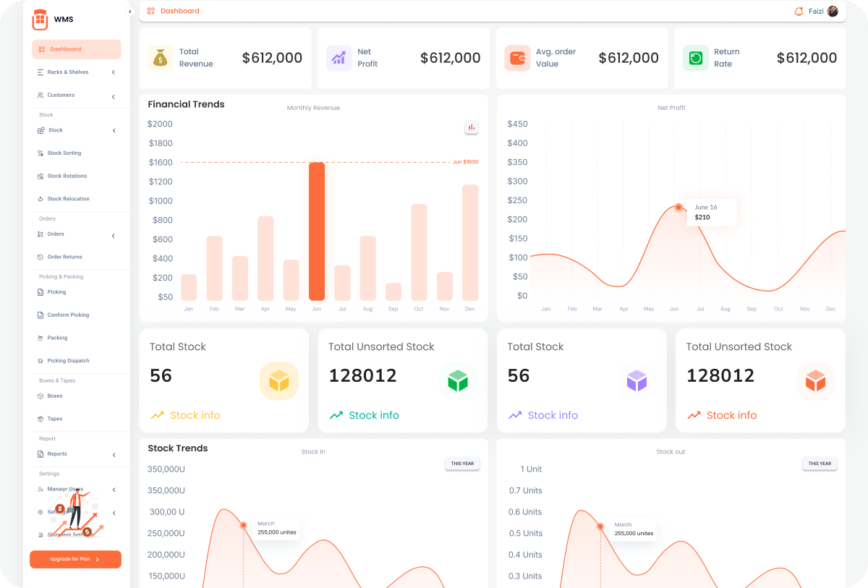Screen dimensions: 868x588
Task: Click the notification bell icon
Action: (799, 12)
